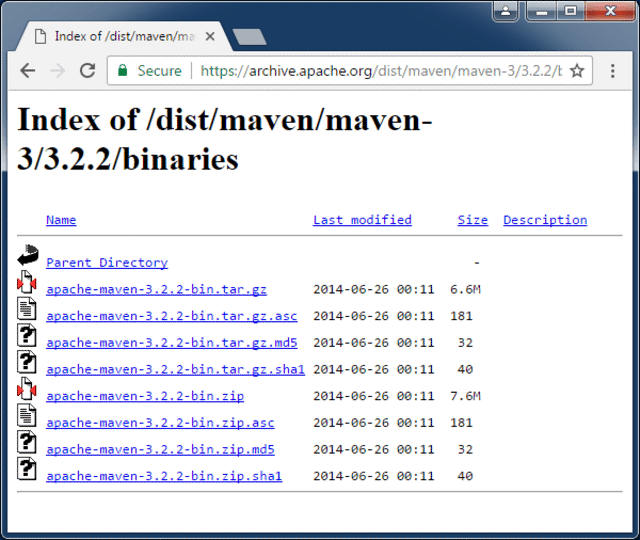
Task: Click unknown file icon beside bin.tar.gz.sha1
Action: [27, 362]
